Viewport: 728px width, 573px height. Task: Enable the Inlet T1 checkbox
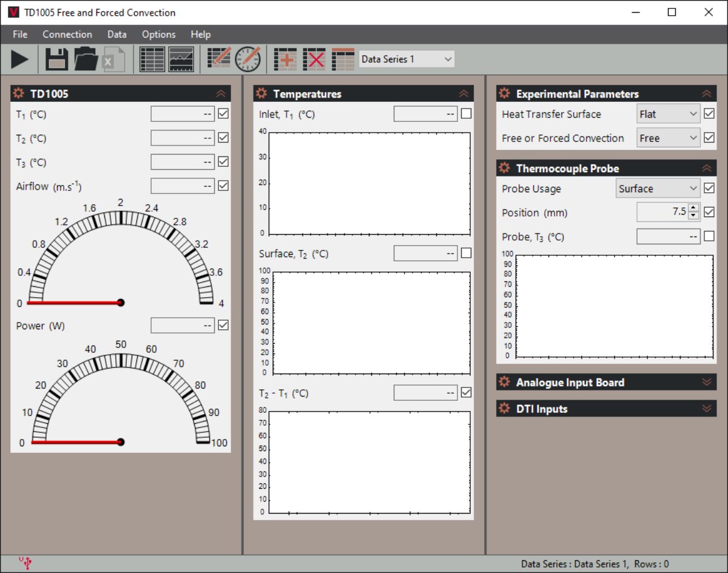(466, 113)
